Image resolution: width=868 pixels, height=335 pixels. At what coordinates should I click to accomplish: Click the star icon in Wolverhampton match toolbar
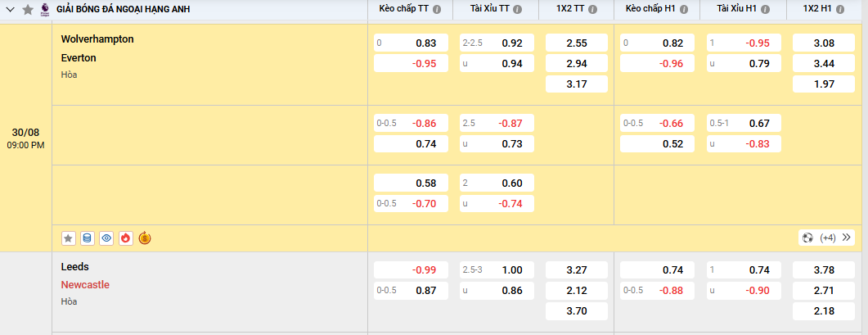point(69,238)
